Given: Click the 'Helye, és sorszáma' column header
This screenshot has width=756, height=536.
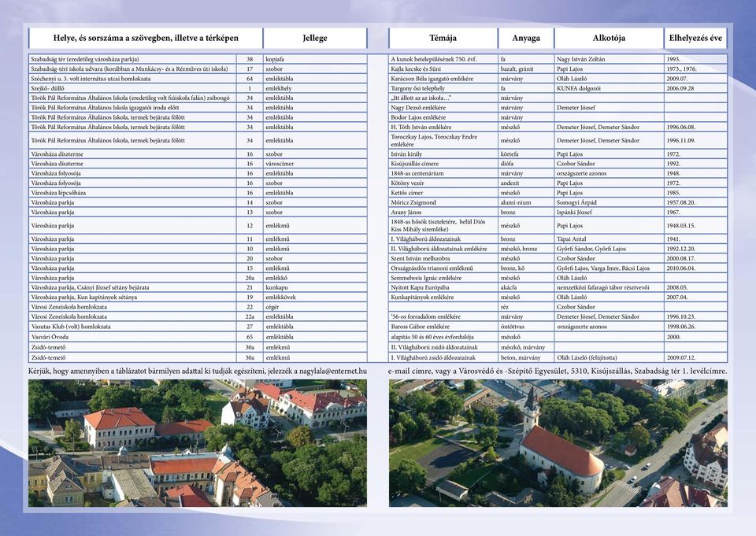Looking at the screenshot, I should (146, 38).
